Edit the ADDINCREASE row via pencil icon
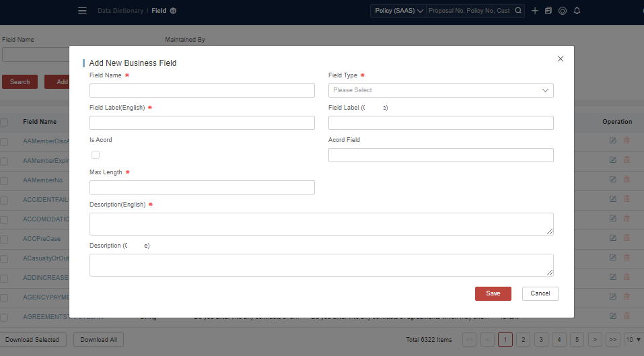The width and height of the screenshot is (644, 356). 613,277
